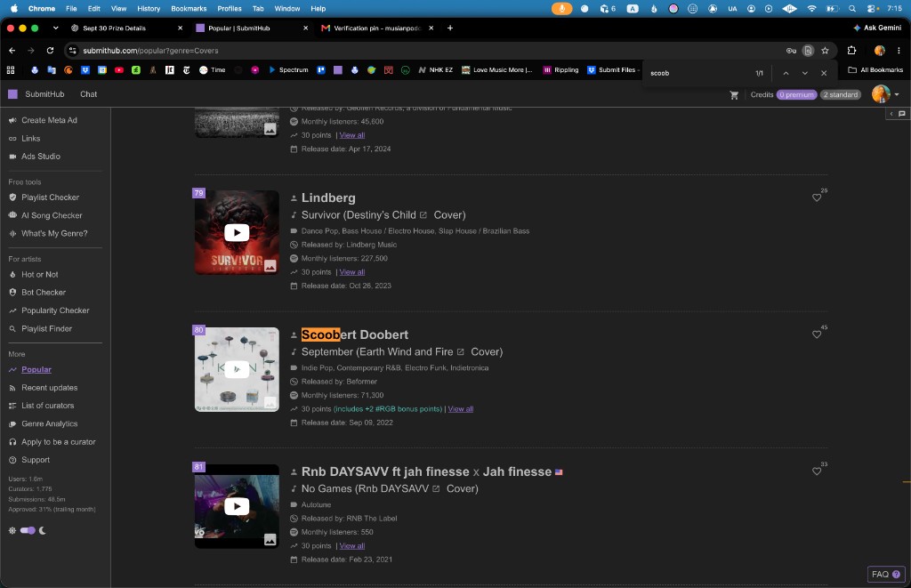
Task: Open Hot or Not
Action: [39, 274]
